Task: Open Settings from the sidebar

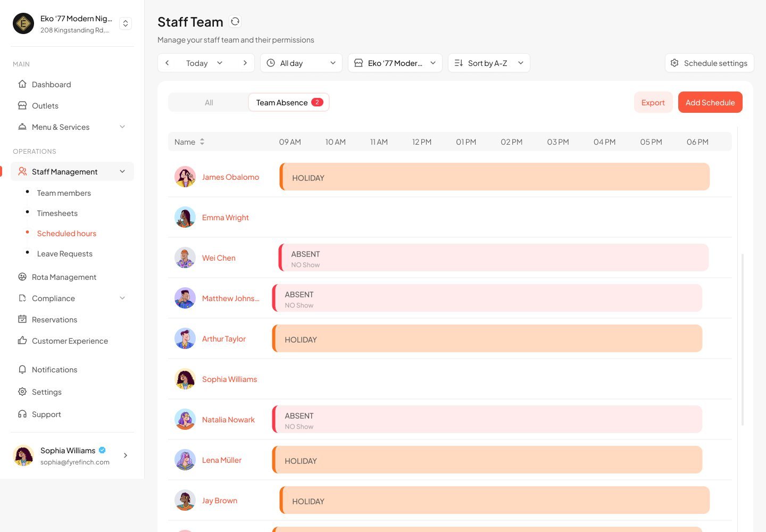Action: 72,392
